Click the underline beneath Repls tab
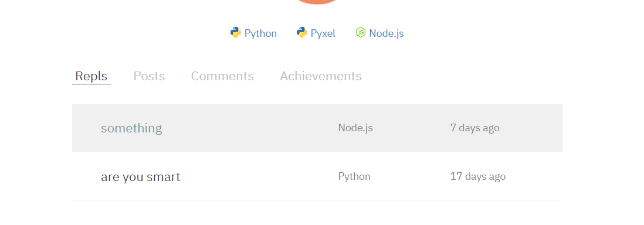 pyautogui.click(x=91, y=84)
